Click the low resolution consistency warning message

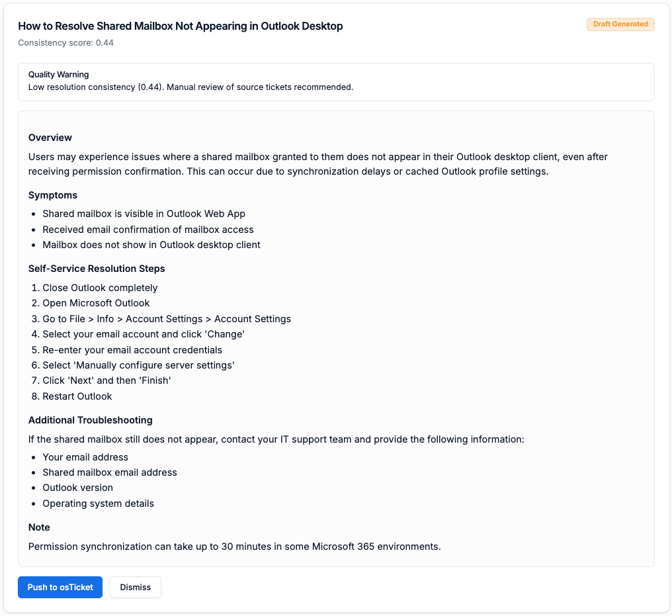pyautogui.click(x=190, y=87)
